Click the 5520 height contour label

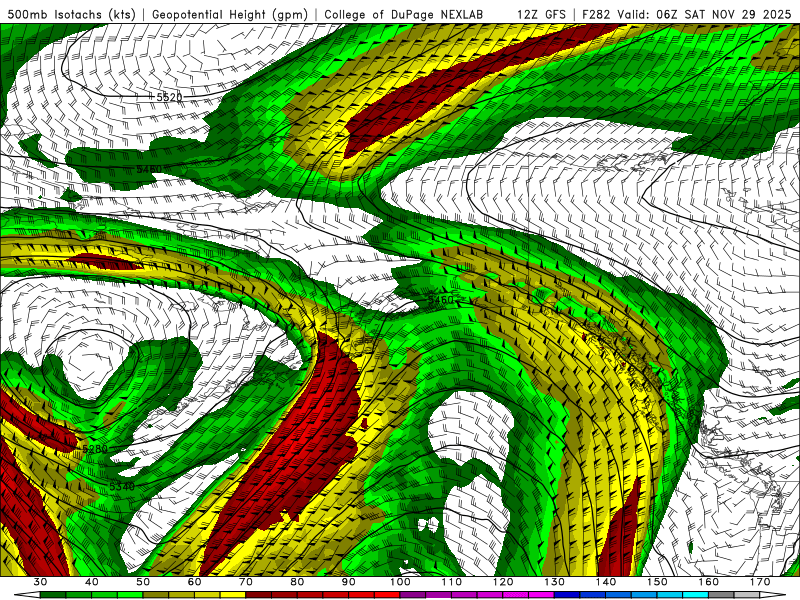tap(169, 97)
